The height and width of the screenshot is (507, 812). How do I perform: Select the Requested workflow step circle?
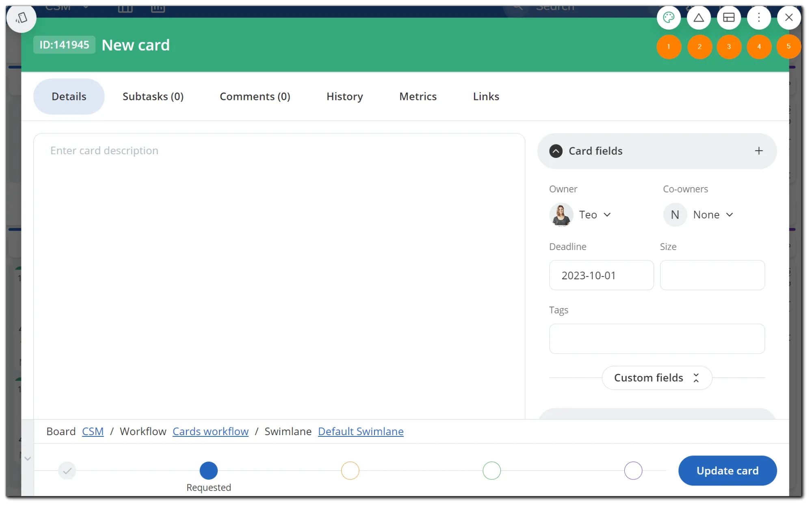[x=208, y=470]
